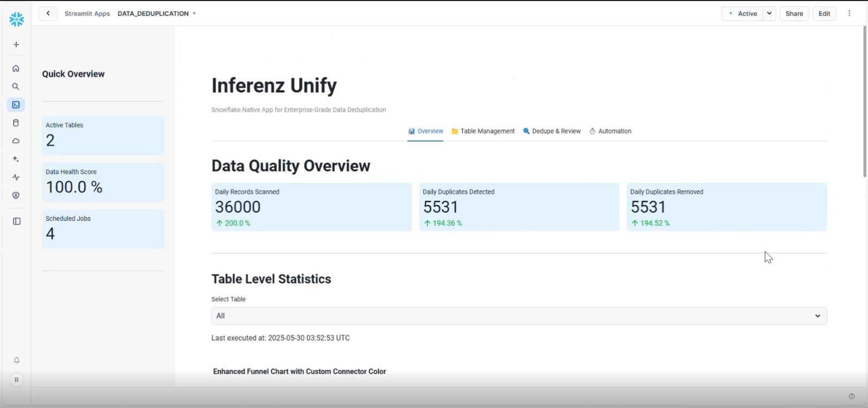Switch to the Table Management tab

tap(483, 131)
